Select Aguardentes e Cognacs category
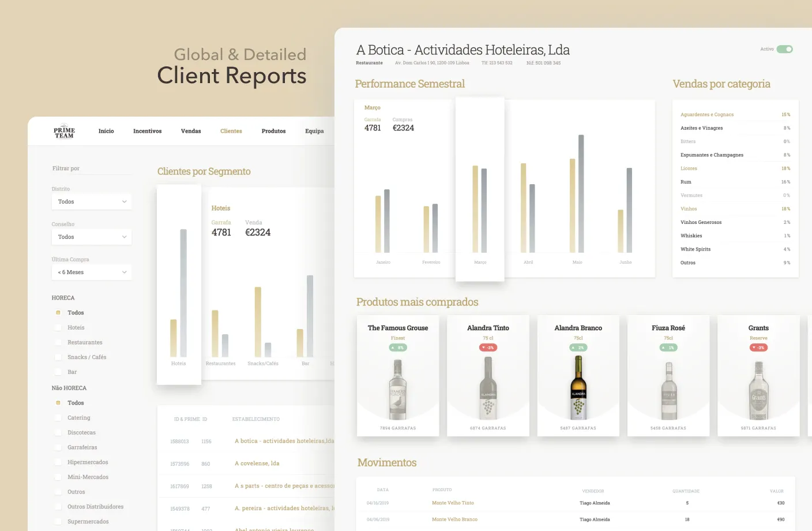This screenshot has height=531, width=812. 735,114
